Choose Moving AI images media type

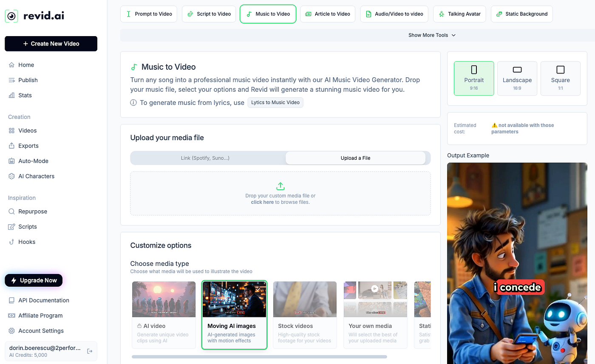click(234, 315)
